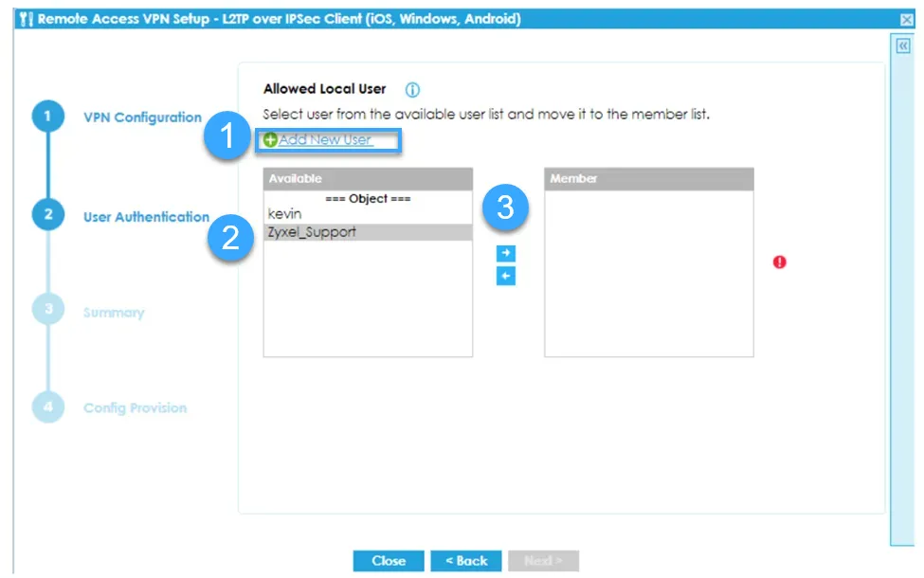Viewport: 924px width, 578px height.
Task: Click the left arrow to remove member
Action: click(506, 276)
